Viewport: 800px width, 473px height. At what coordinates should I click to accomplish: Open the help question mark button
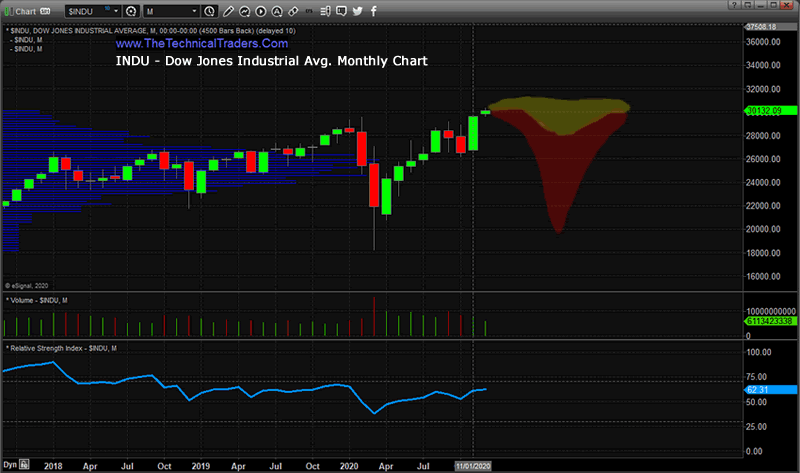tap(734, 5)
